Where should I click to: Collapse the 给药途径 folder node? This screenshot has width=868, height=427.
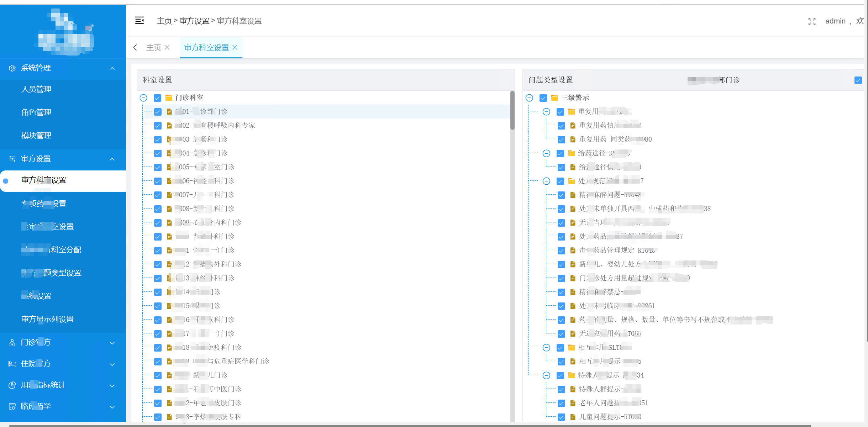(x=546, y=153)
